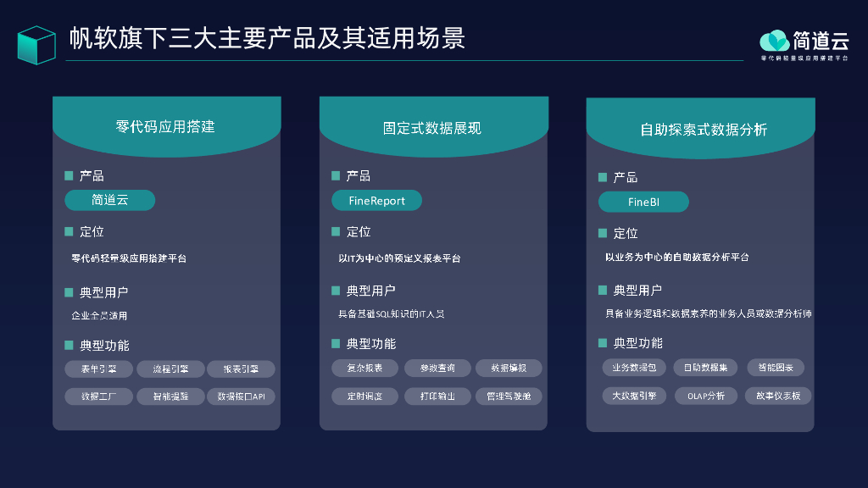
Task: Click the slide title 帆软旗下三大主要产品及其适用场景
Action: (x=267, y=40)
